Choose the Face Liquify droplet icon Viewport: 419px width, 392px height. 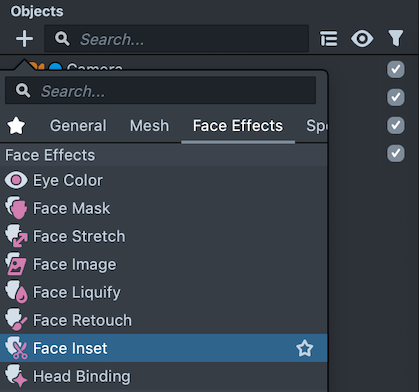point(16,292)
